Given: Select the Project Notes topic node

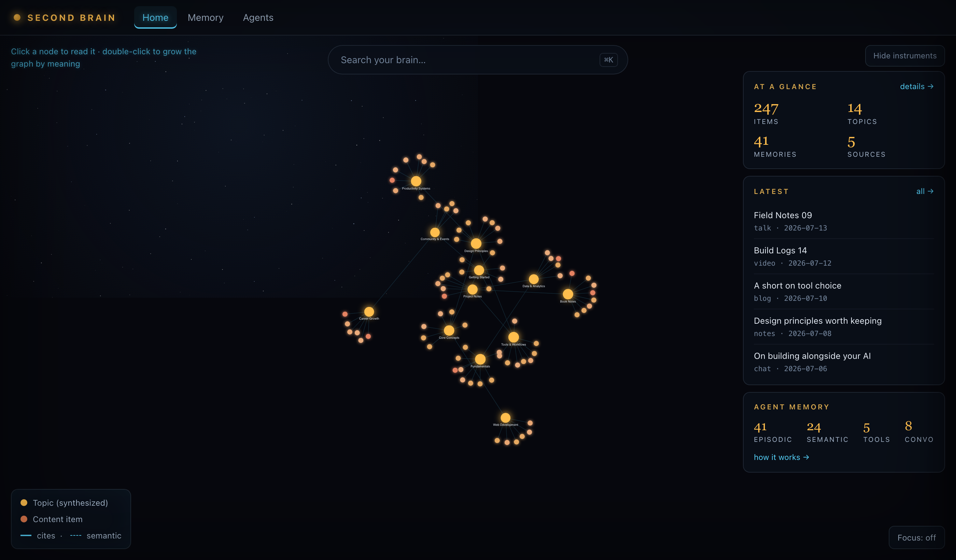Looking at the screenshot, I should (472, 290).
